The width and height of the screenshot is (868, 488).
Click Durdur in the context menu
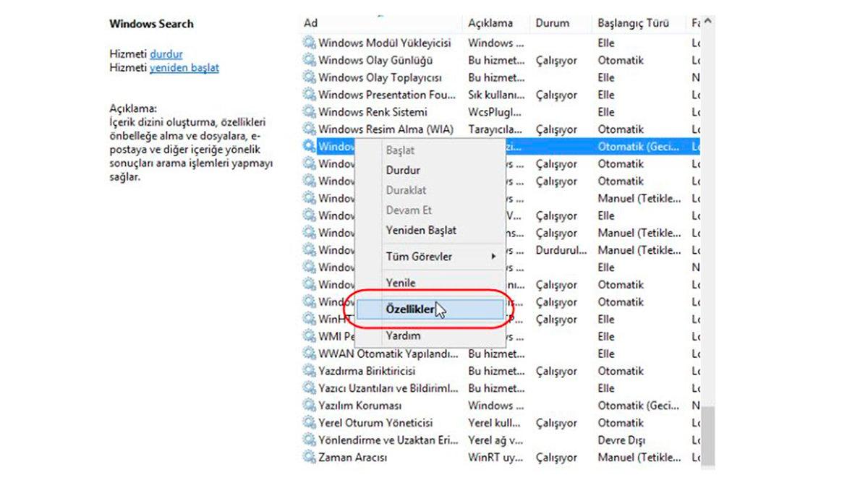pyautogui.click(x=402, y=170)
